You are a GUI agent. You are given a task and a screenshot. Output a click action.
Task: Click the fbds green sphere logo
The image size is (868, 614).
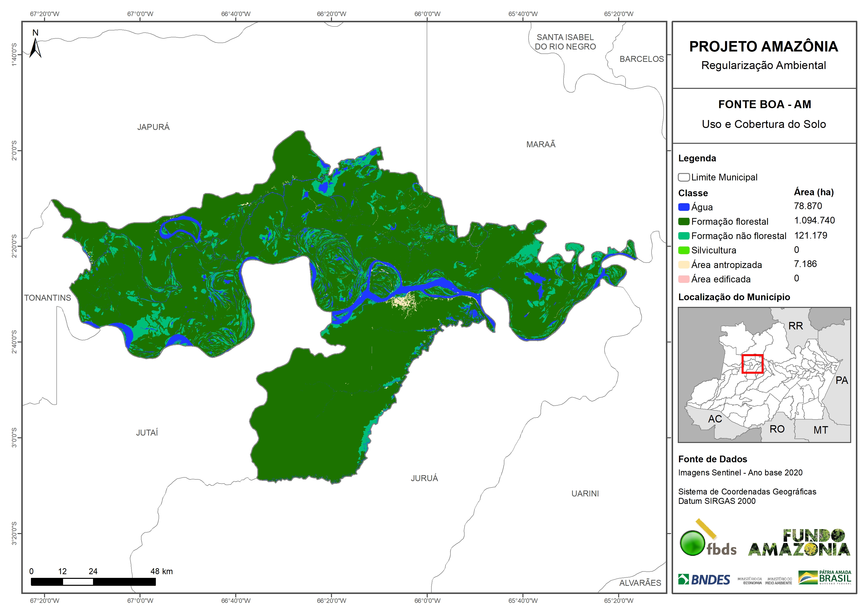[692, 543]
